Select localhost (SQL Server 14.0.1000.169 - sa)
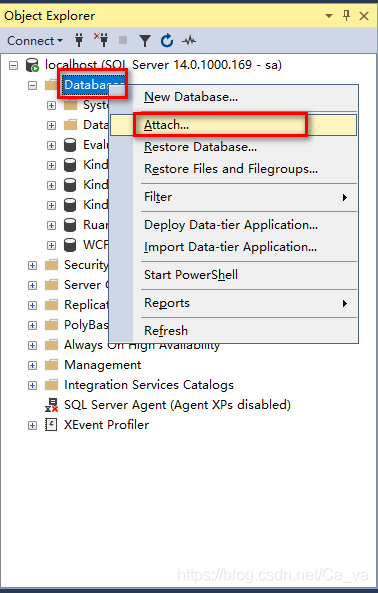 (x=163, y=65)
